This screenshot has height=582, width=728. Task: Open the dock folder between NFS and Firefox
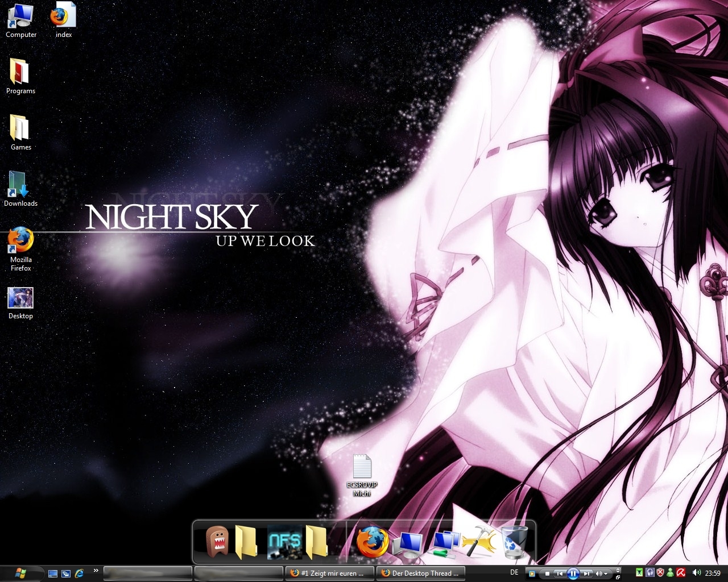coord(316,542)
